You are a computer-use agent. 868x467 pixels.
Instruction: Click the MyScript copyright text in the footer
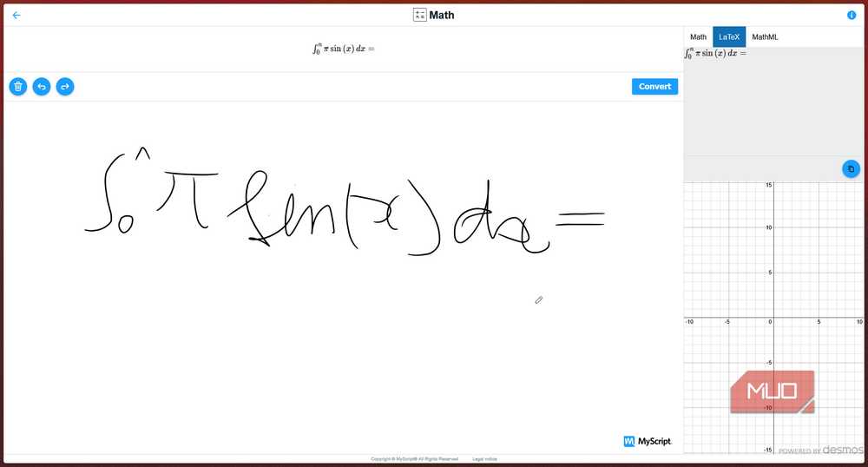414,459
